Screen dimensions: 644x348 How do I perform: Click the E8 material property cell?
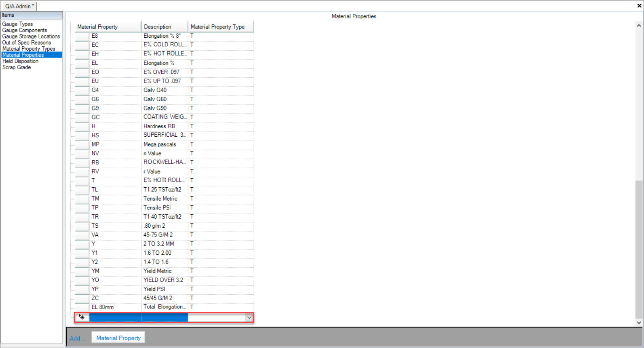(x=115, y=36)
